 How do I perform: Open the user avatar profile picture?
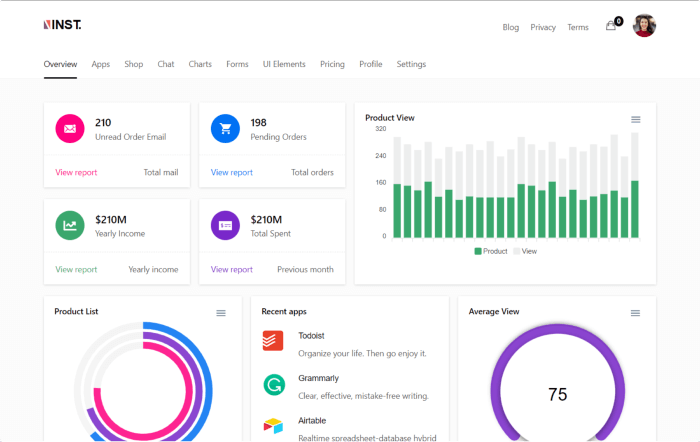click(644, 25)
